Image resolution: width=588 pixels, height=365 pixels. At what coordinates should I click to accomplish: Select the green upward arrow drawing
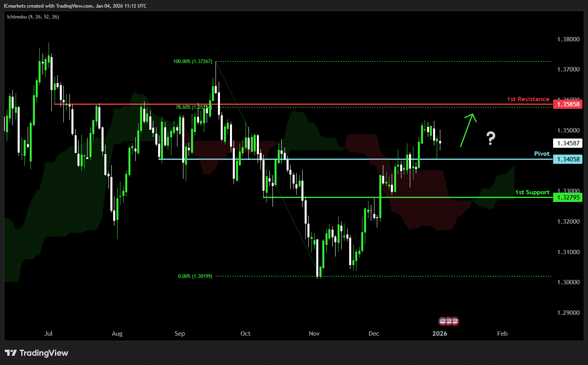coord(468,130)
